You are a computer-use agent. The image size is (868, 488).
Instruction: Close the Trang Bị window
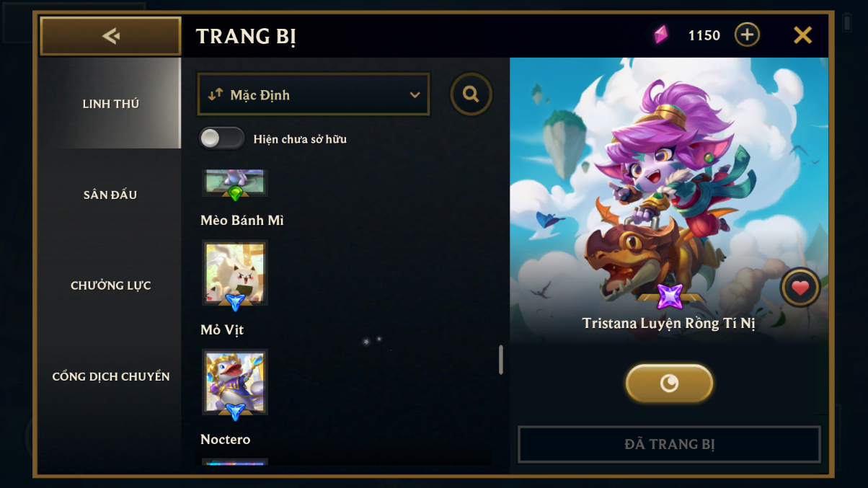802,35
